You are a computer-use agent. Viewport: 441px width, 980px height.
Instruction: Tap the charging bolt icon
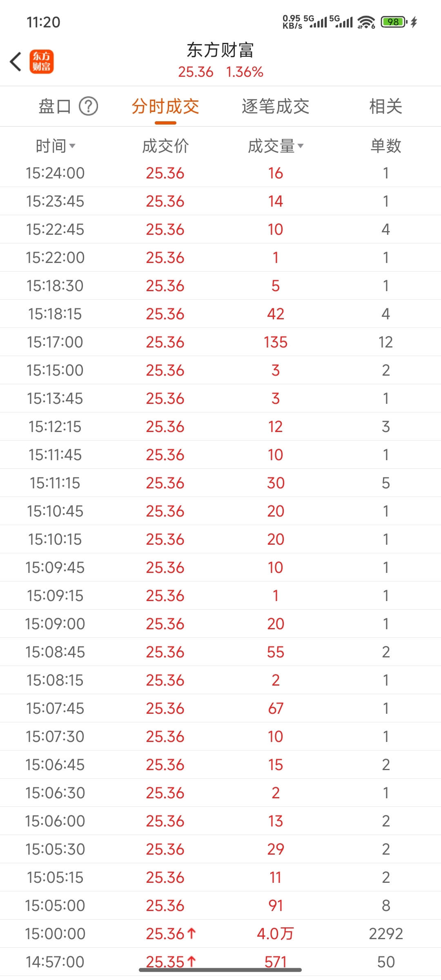point(414,22)
